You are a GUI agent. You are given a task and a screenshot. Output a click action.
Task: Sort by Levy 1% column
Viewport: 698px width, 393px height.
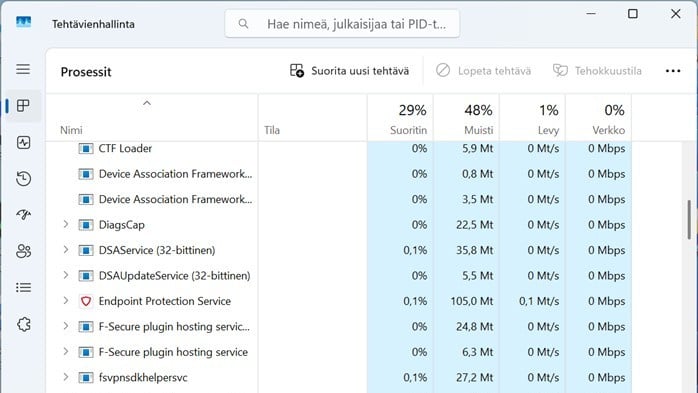(532, 118)
